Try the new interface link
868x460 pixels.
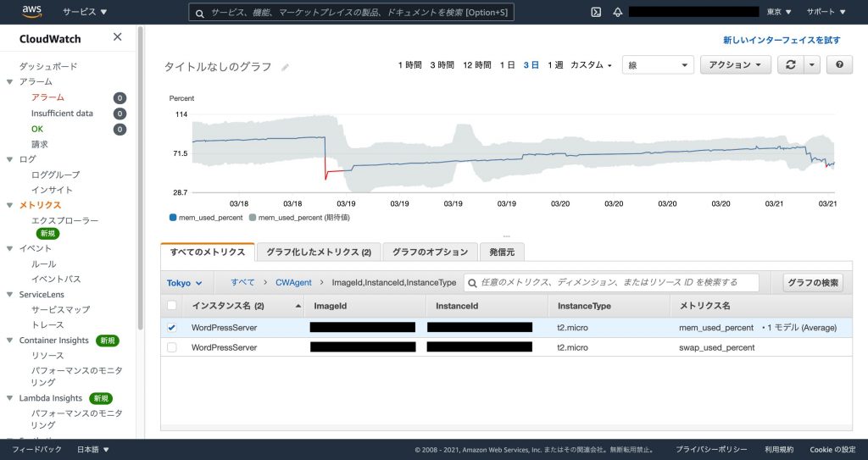[x=781, y=40]
